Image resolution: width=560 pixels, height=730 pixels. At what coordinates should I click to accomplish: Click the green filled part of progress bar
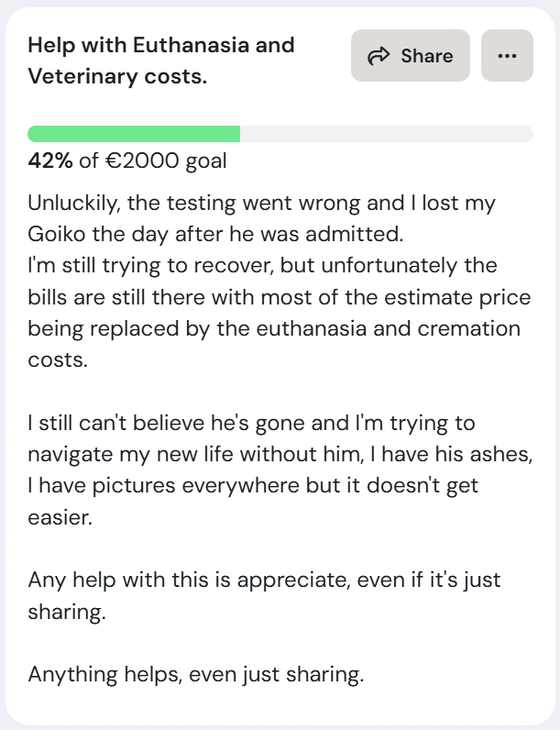[134, 134]
